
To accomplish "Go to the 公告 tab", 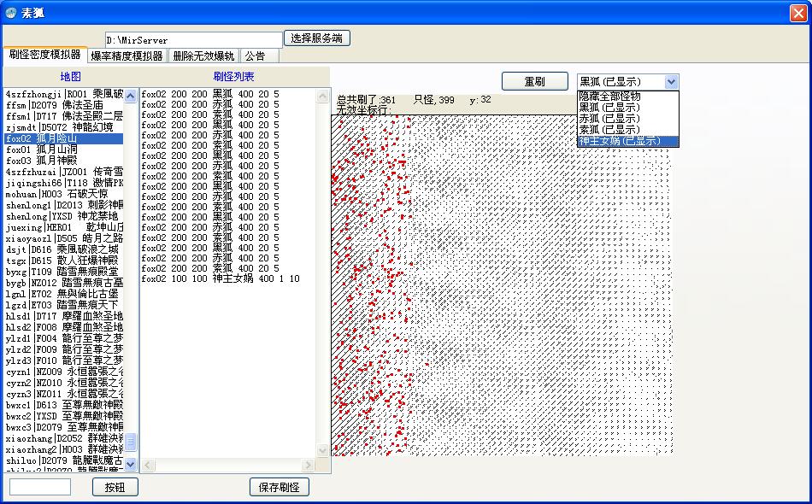I will pos(255,56).
